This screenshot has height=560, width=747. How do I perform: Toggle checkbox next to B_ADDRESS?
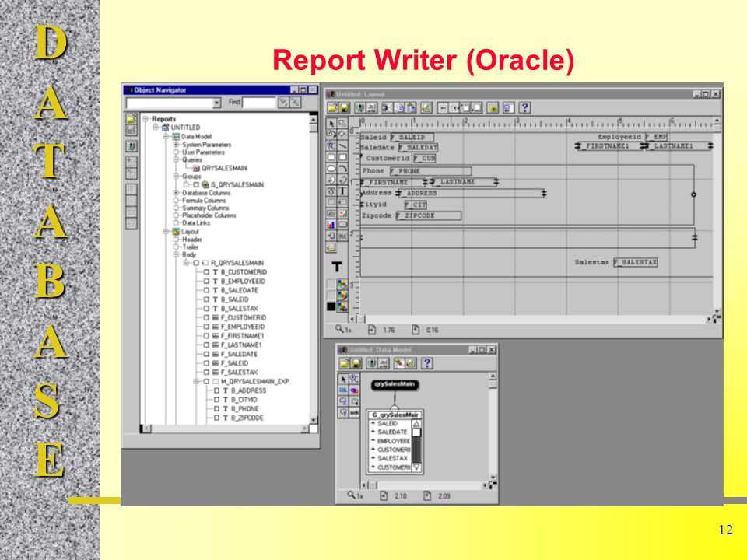click(217, 390)
